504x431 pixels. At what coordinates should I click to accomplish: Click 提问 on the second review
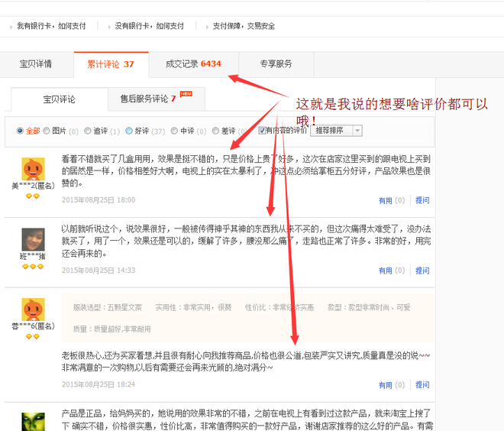[422, 271]
